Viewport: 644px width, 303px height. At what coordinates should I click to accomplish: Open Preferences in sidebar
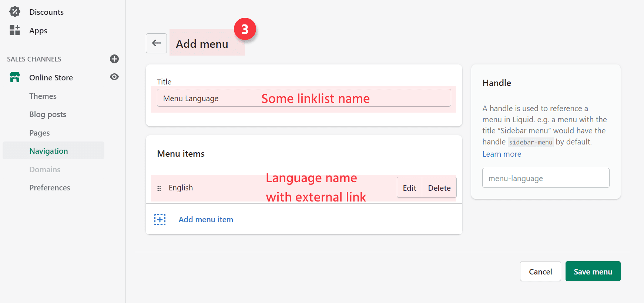[x=50, y=188]
